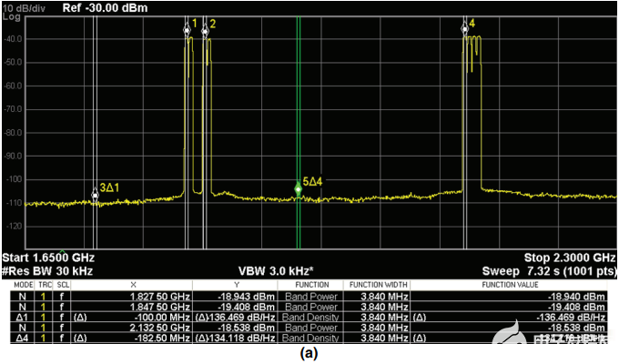Click the X column header in marker table
Image resolution: width=619 pixels, height=364 pixels.
pyautogui.click(x=133, y=285)
